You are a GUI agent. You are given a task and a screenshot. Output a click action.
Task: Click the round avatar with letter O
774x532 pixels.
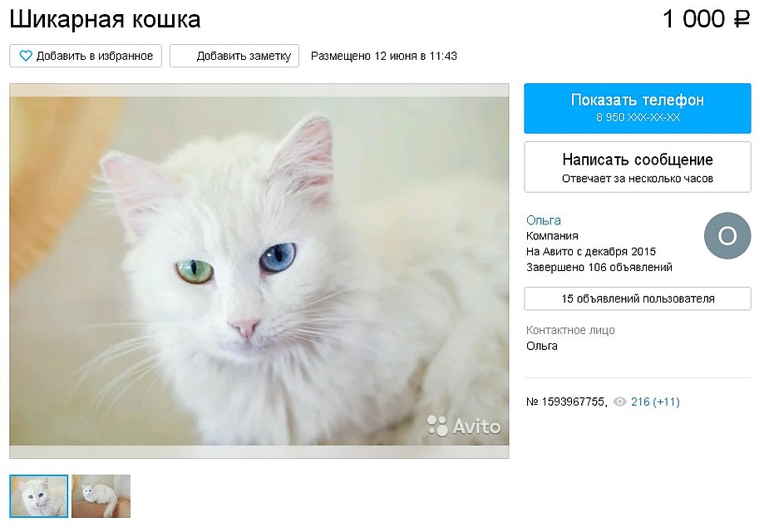coord(727,236)
